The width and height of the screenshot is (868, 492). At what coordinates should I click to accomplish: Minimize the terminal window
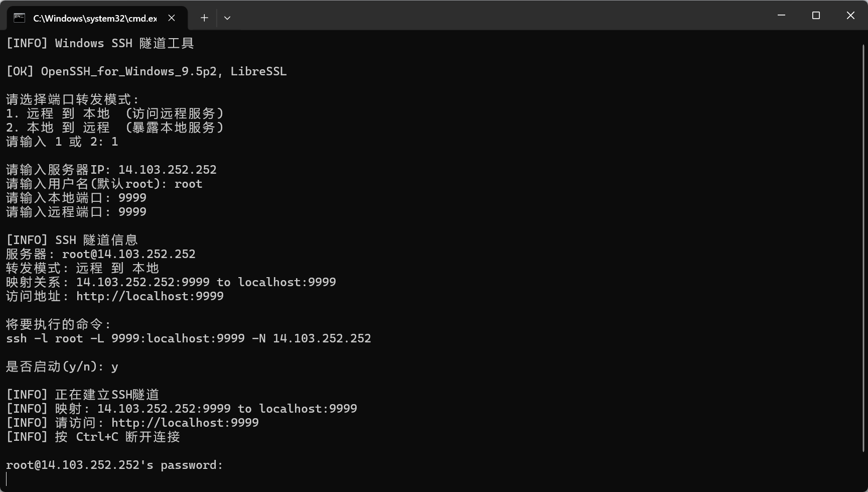coord(781,16)
